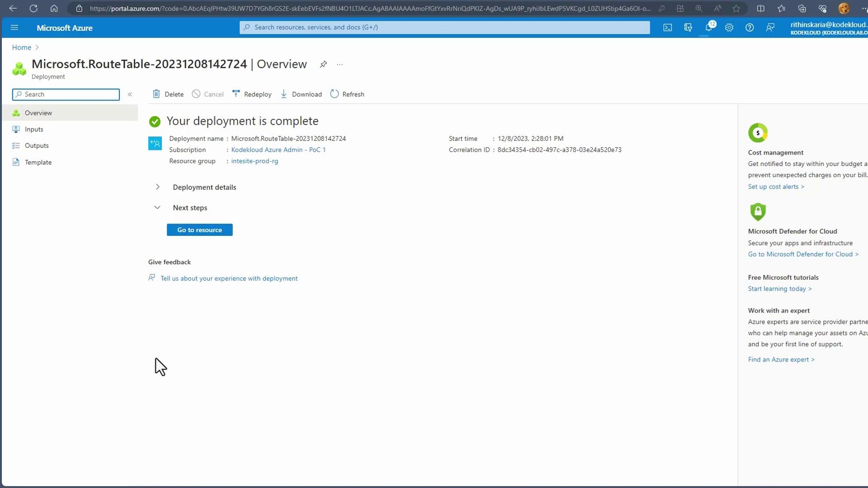Screen dimensions: 868x488
Task: Open the more options ellipsis beside title
Action: pos(340,65)
